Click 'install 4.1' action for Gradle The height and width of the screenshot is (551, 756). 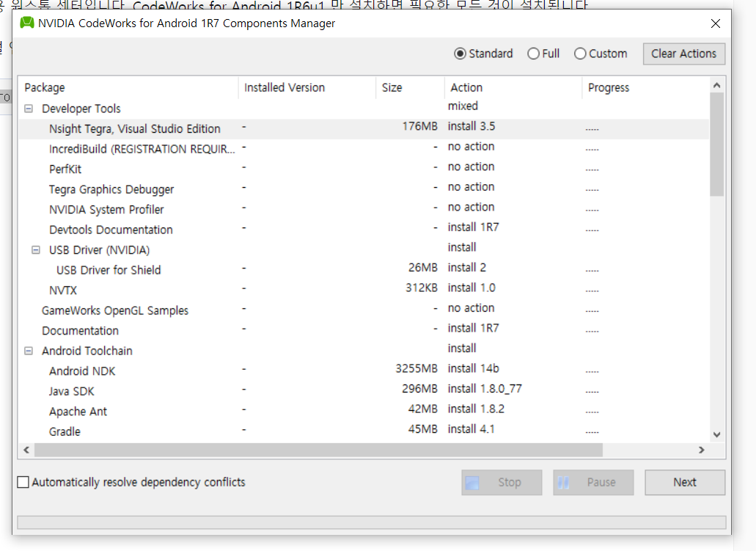click(471, 429)
